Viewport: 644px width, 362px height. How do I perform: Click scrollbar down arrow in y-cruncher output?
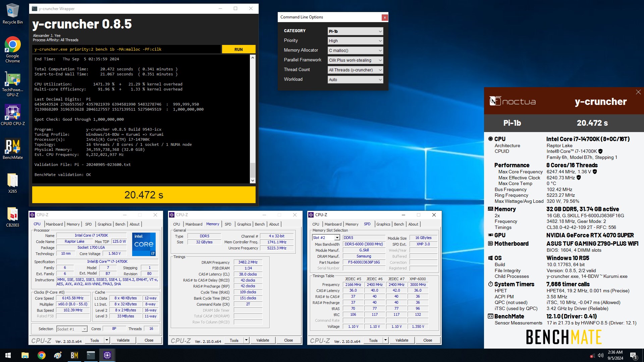pos(253,180)
